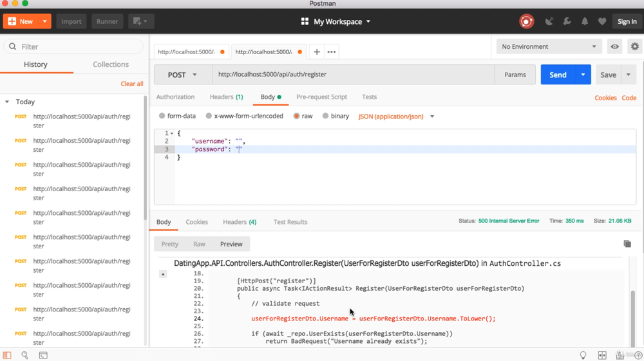The width and height of the screenshot is (644, 361).
Task: Copy response with the copy icon
Action: 627,244
